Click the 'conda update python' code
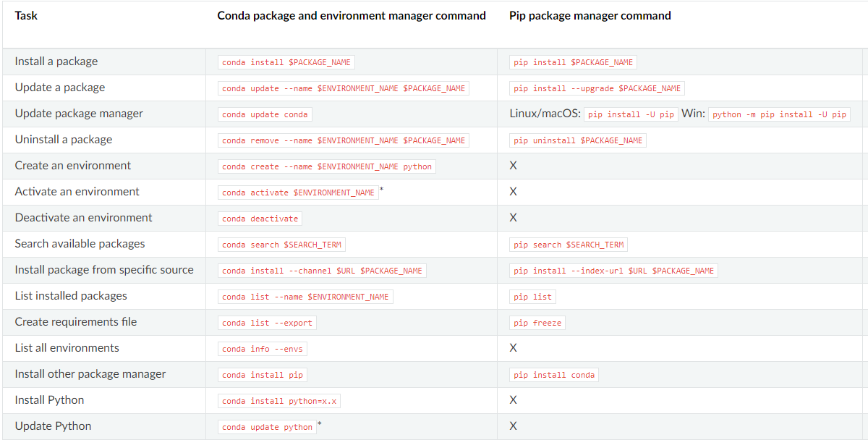 [x=267, y=427]
